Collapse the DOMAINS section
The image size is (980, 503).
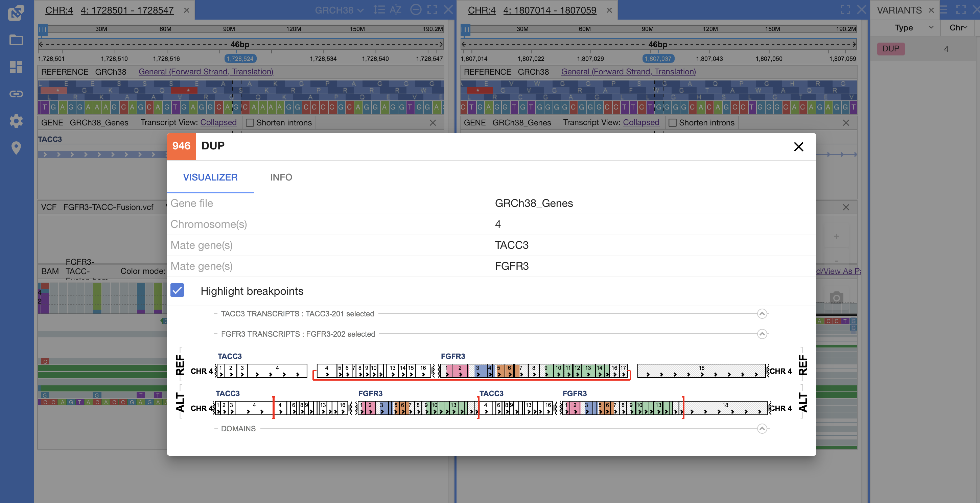762,429
